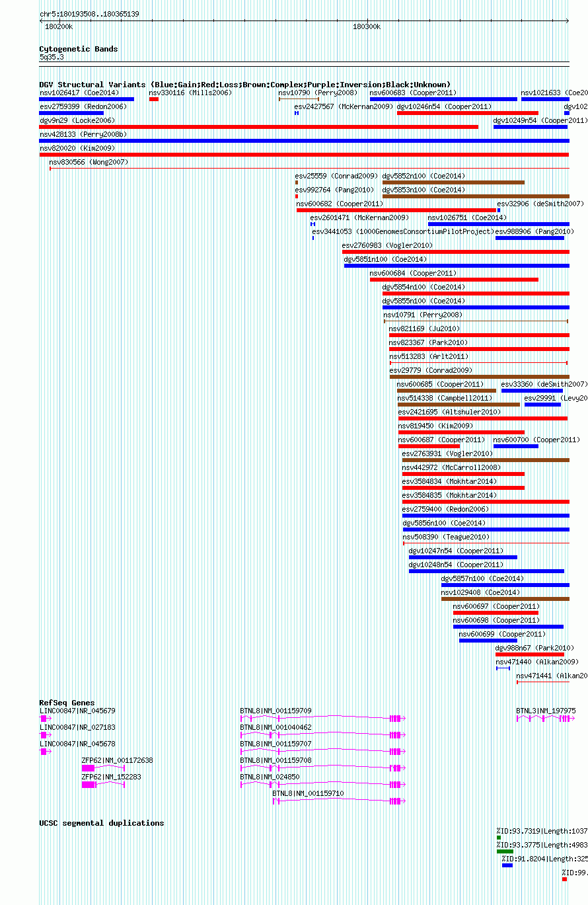The height and width of the screenshot is (905, 588).
Task: Select the red dgv9n29 (Locke2006) loss bar
Action: click(259, 127)
